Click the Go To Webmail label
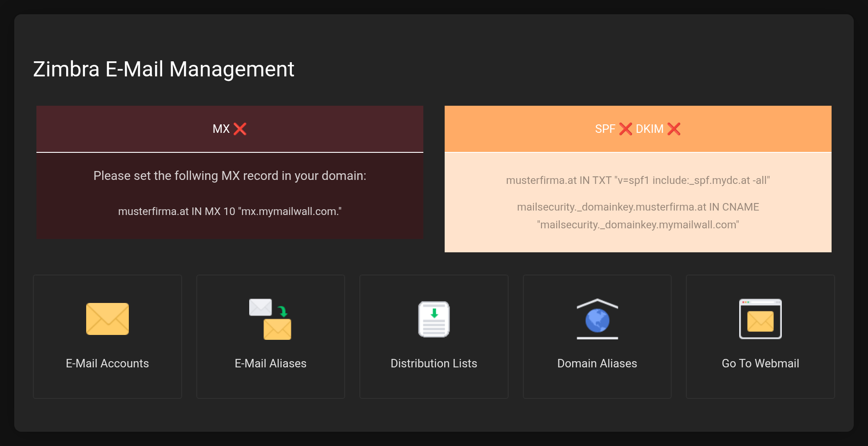868x446 pixels. [760, 363]
